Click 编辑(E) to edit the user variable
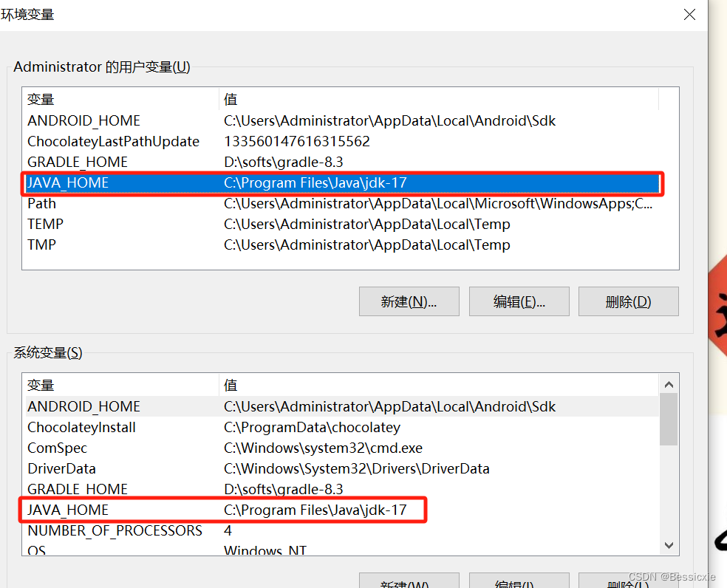727x588 pixels. tap(519, 301)
